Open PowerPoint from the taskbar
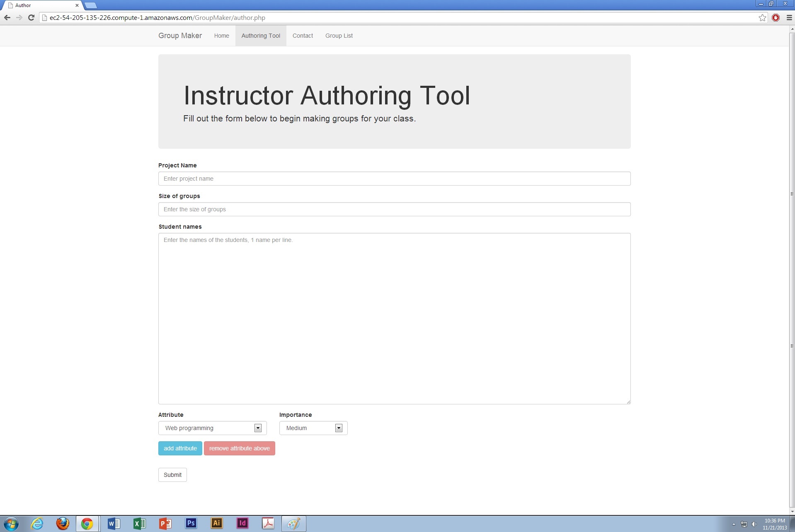The image size is (795, 532). pos(165,524)
